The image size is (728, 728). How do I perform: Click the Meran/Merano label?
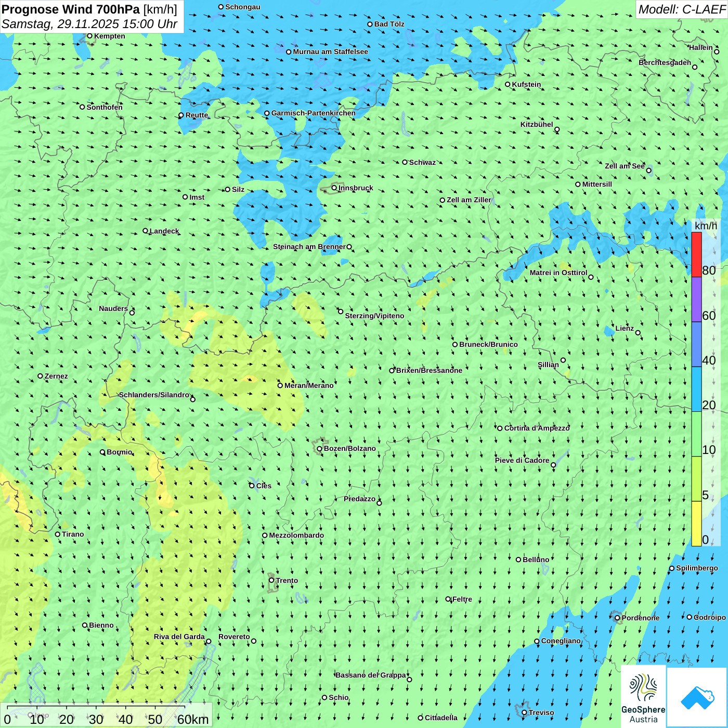309,385
